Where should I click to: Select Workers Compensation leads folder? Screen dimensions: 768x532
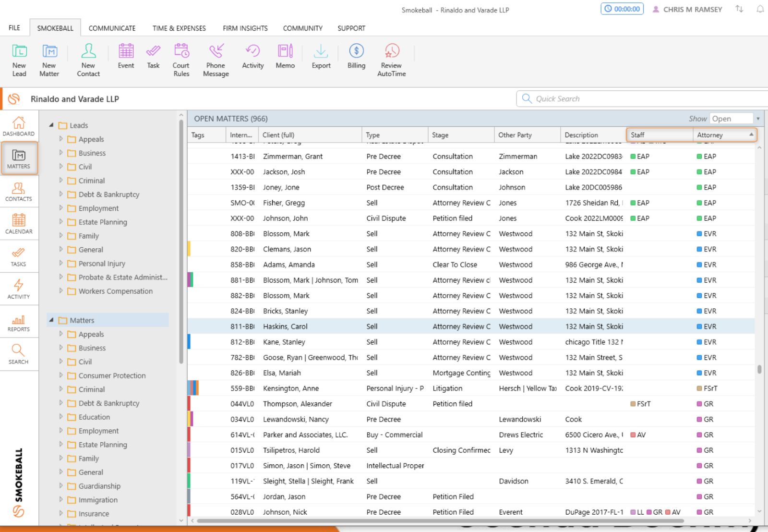(115, 291)
